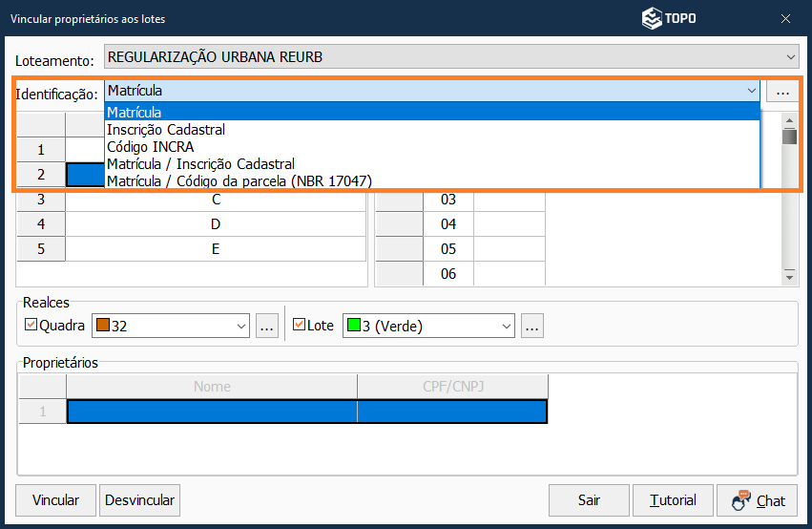Collapse the Identificação dropdown arrow

click(x=751, y=92)
